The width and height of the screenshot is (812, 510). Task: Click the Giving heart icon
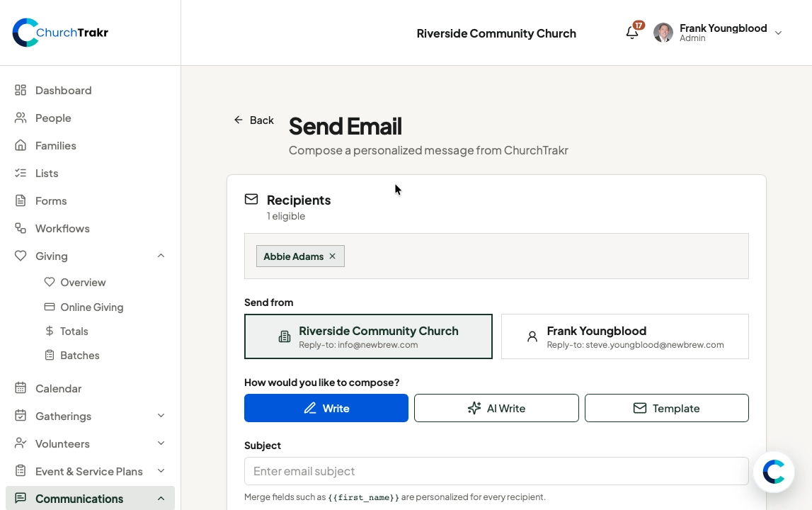21,256
